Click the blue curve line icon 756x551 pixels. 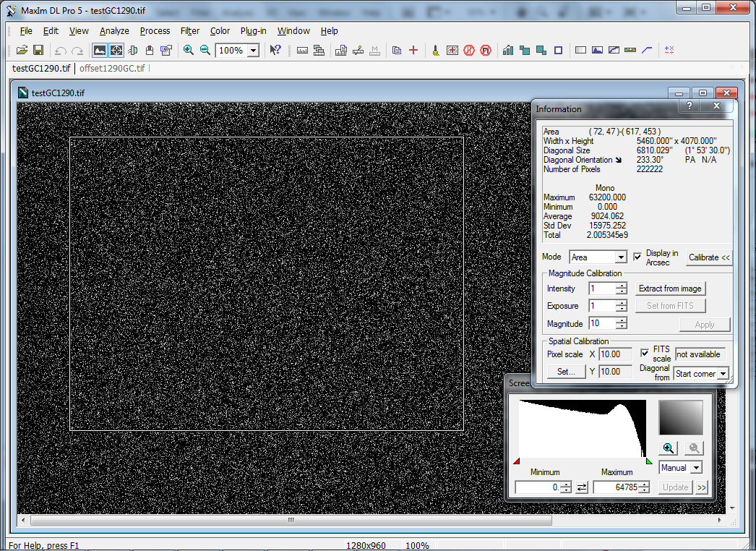(647, 50)
